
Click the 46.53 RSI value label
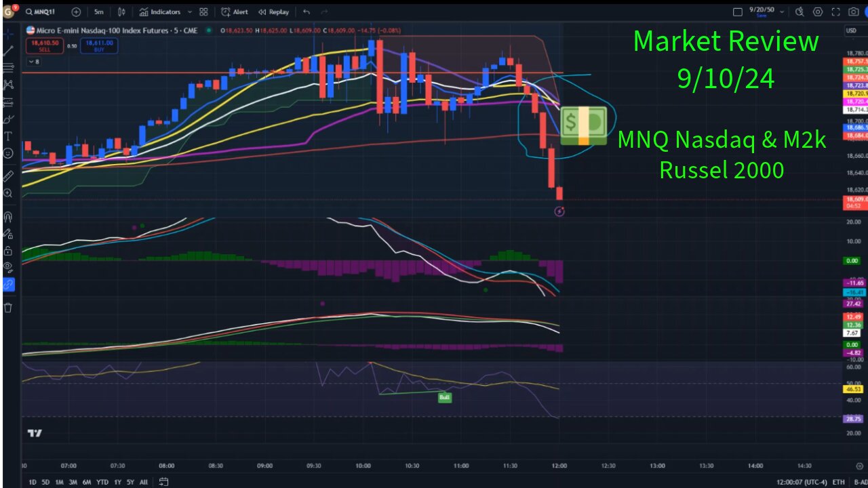853,390
